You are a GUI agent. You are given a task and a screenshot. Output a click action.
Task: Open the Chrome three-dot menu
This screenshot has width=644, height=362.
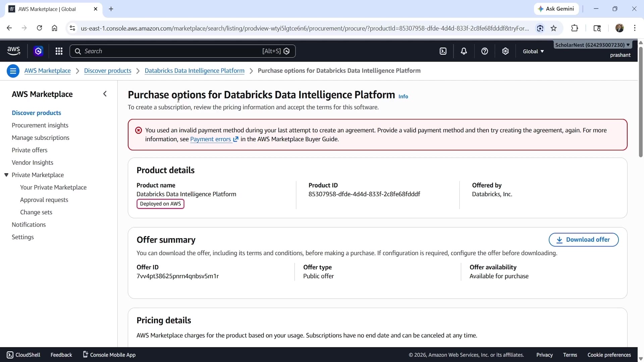635,28
